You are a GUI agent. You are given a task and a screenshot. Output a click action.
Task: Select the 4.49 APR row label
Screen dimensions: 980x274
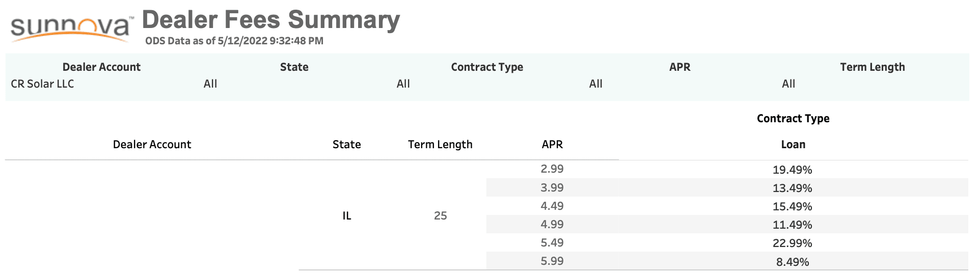coord(552,206)
